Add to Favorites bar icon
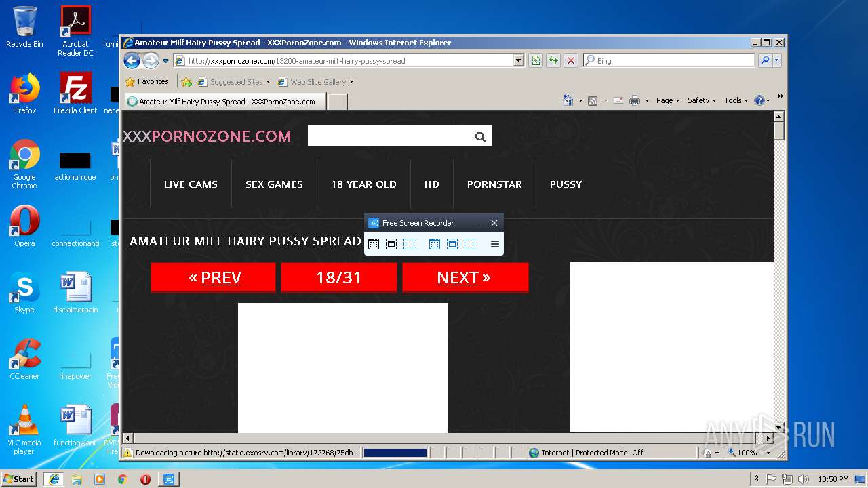Viewport: 868px width, 488px height. coord(186,82)
